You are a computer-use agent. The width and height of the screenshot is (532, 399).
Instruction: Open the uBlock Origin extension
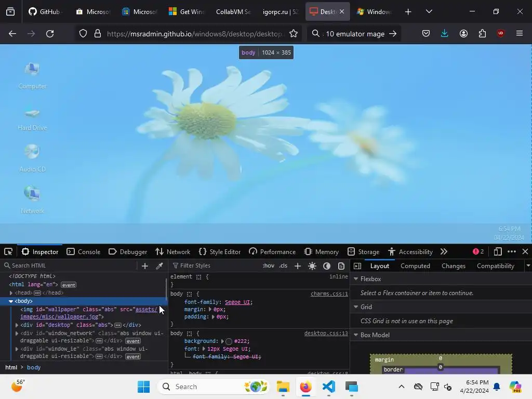click(501, 33)
